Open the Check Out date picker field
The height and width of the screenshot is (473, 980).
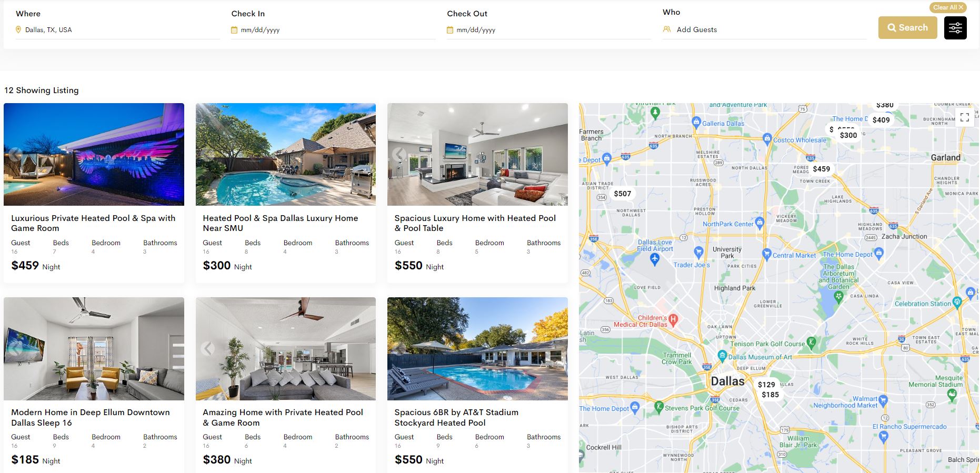[x=549, y=30]
